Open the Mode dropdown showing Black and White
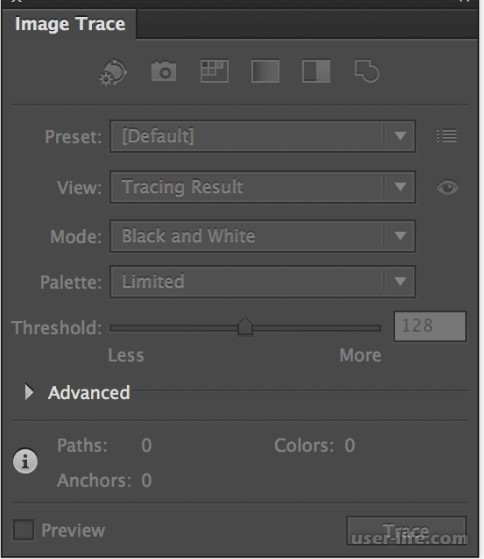The height and width of the screenshot is (559, 484). click(263, 236)
